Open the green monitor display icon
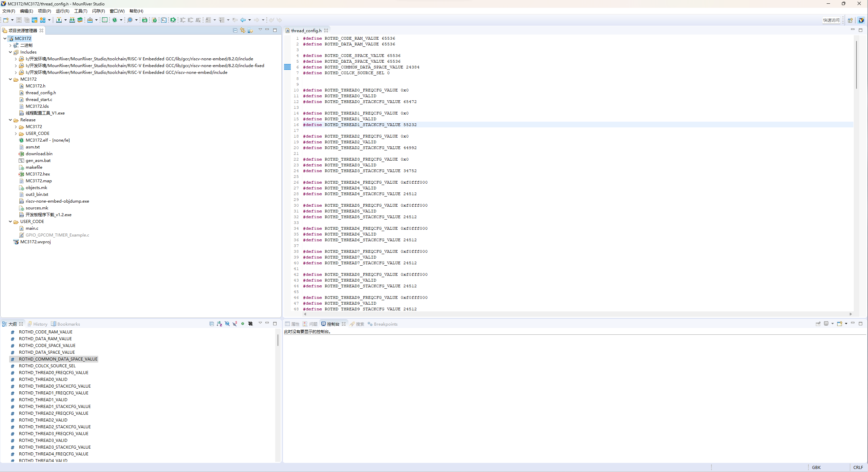 (105, 20)
